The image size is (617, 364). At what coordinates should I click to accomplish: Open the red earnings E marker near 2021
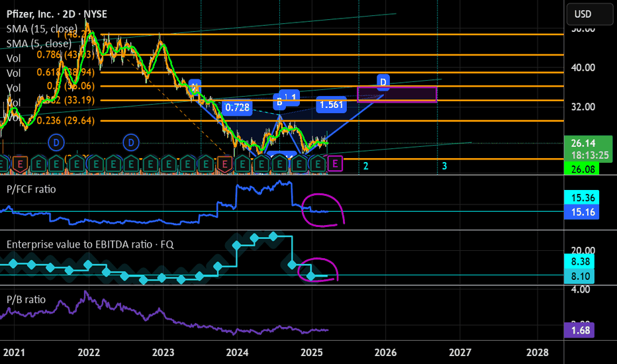[x=20, y=164]
